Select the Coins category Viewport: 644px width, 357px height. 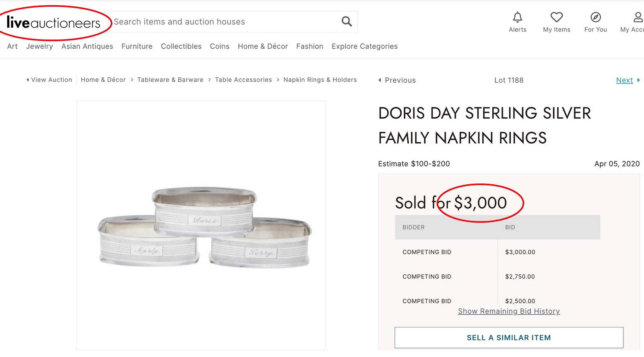[x=219, y=46]
